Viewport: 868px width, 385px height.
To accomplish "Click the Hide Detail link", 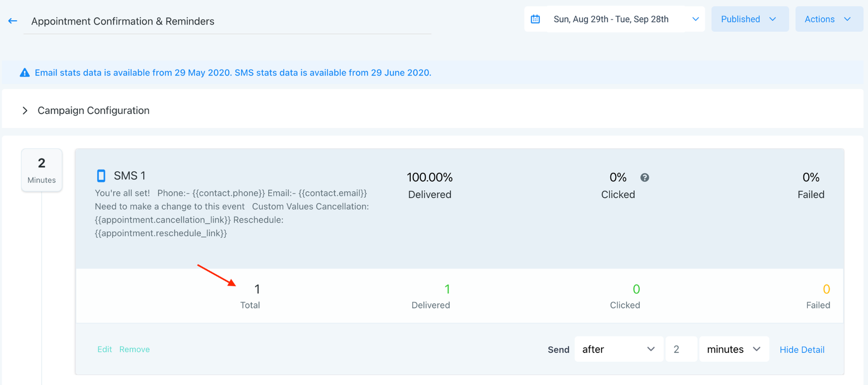I will click(x=802, y=350).
